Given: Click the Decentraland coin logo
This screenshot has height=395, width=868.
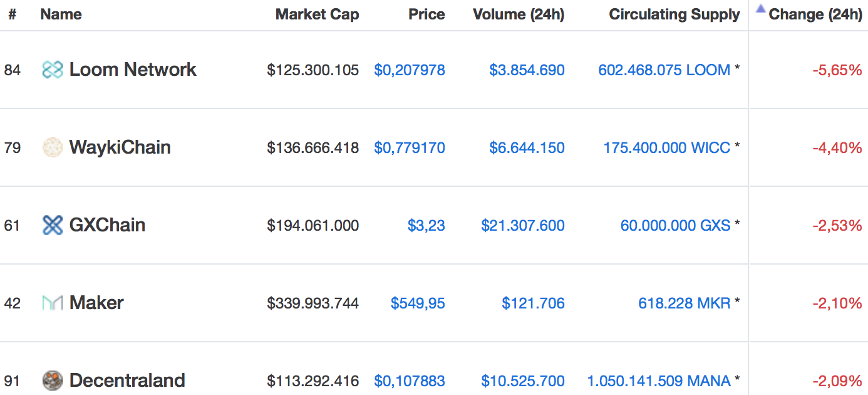Looking at the screenshot, I should (x=53, y=381).
